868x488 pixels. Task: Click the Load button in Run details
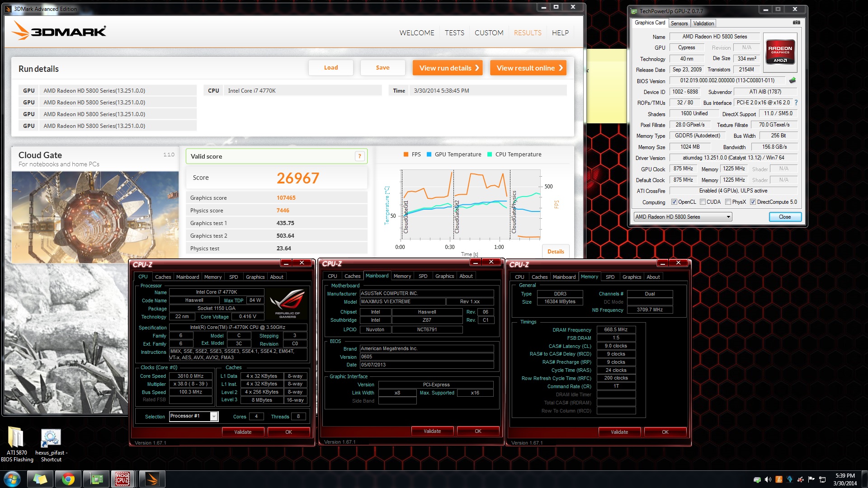[x=331, y=68]
